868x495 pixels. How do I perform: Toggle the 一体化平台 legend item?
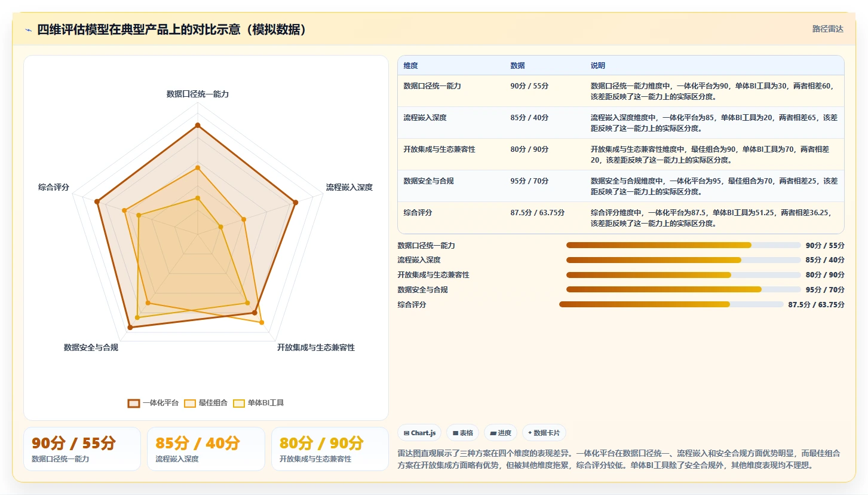tap(153, 403)
